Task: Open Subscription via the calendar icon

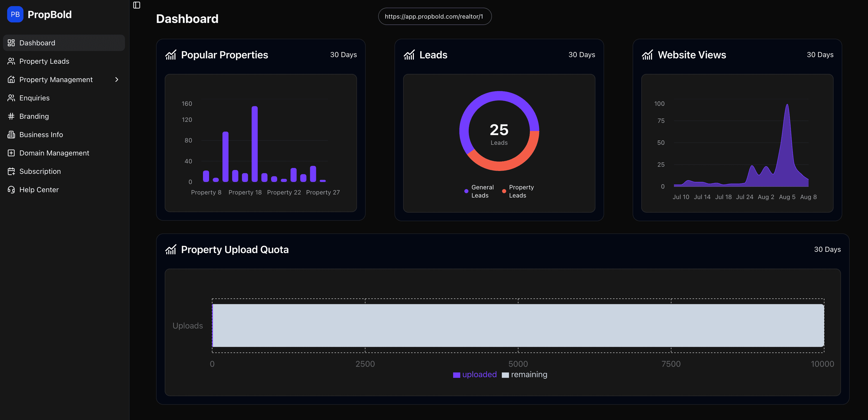Action: (x=11, y=171)
